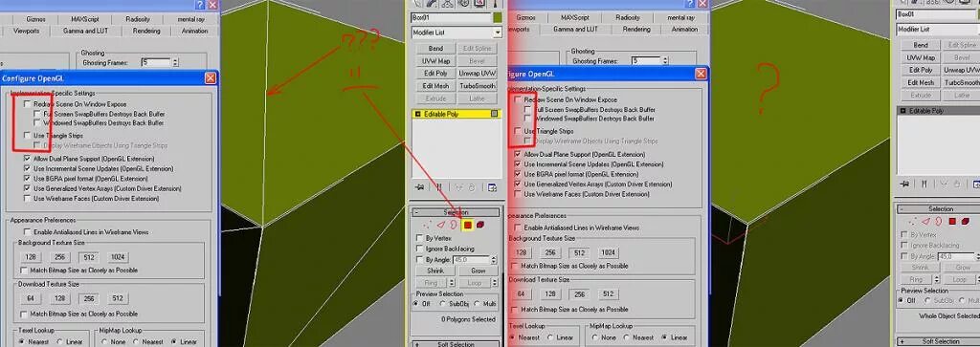The height and width of the screenshot is (347, 980).
Task: Click highlighted Polygon sub-object icon in left panel
Action: coord(467,226)
